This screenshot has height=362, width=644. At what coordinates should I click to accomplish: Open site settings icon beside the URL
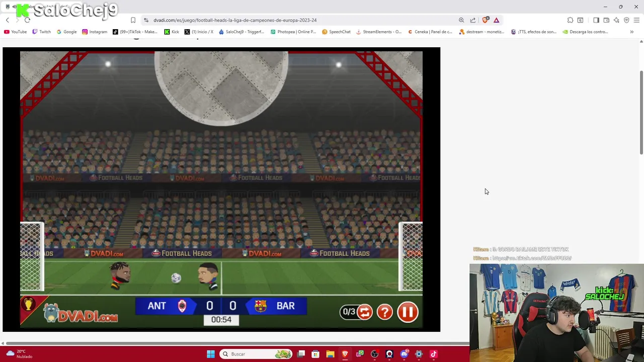pyautogui.click(x=146, y=20)
